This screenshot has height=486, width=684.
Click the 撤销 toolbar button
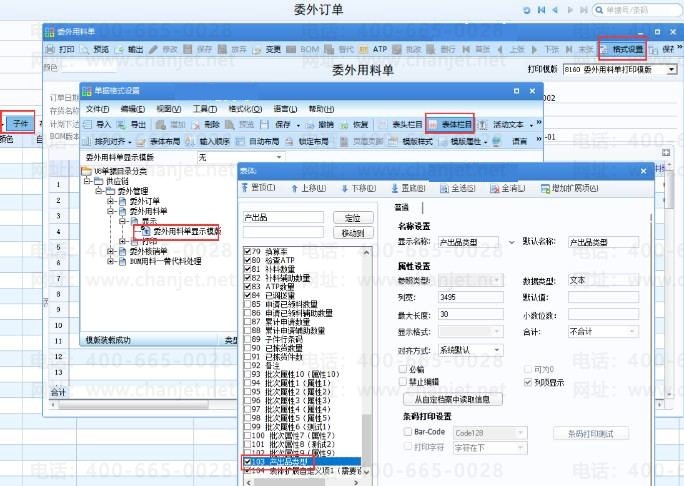click(x=320, y=125)
